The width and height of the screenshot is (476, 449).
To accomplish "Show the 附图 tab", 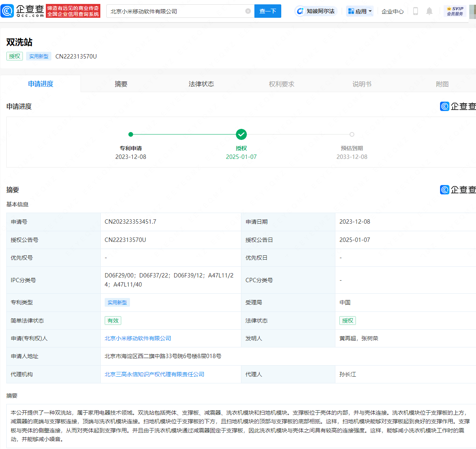I will [x=442, y=84].
